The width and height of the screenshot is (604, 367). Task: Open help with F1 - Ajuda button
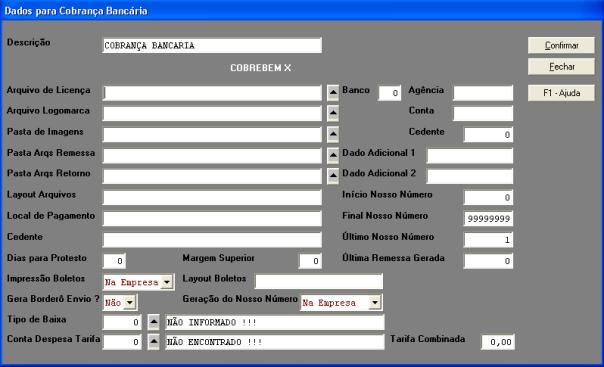[x=561, y=93]
